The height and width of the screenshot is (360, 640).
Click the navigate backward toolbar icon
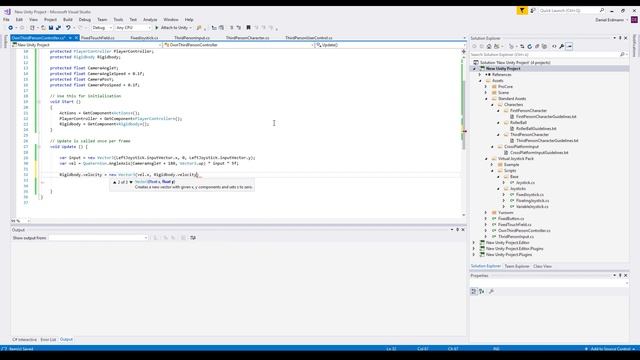pyautogui.click(x=11, y=28)
